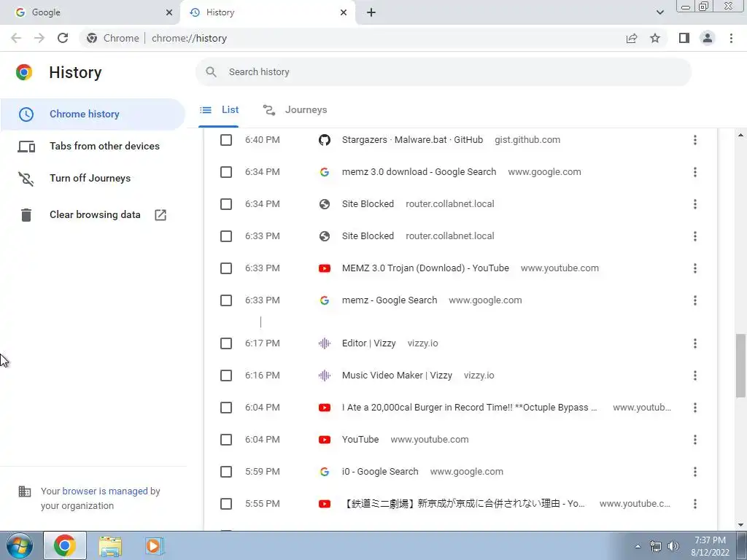Image resolution: width=747 pixels, height=560 pixels.
Task: Click the network icon in system tray
Action: (x=656, y=546)
